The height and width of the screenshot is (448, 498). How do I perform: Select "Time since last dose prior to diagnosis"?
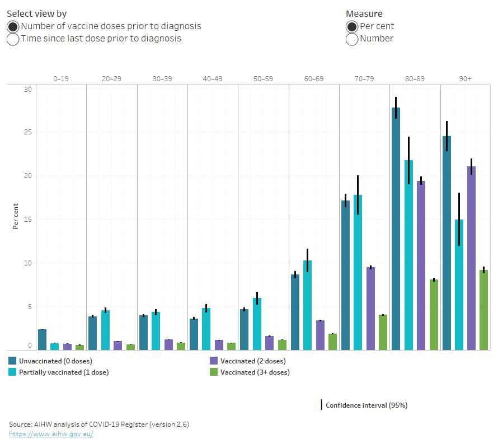point(12,39)
